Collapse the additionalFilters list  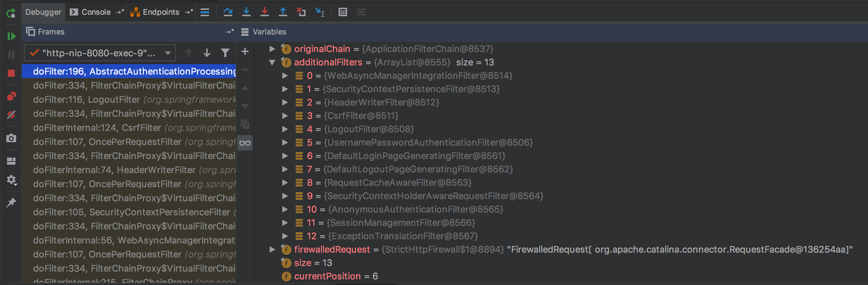click(272, 62)
